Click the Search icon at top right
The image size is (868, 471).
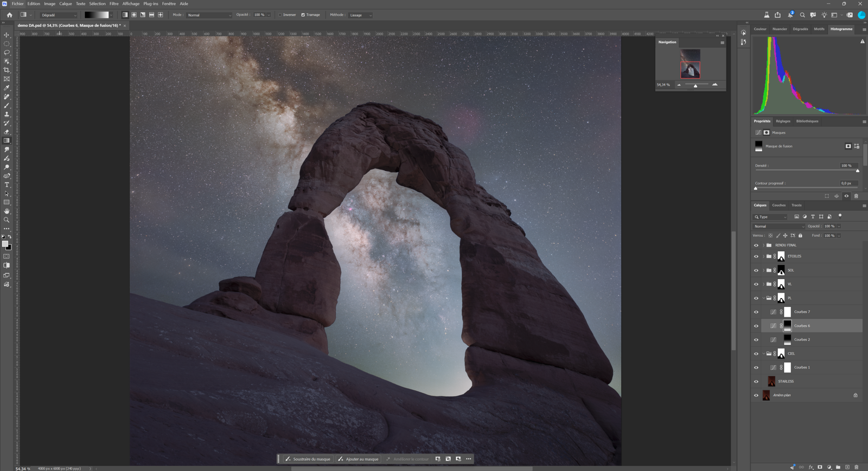(802, 15)
